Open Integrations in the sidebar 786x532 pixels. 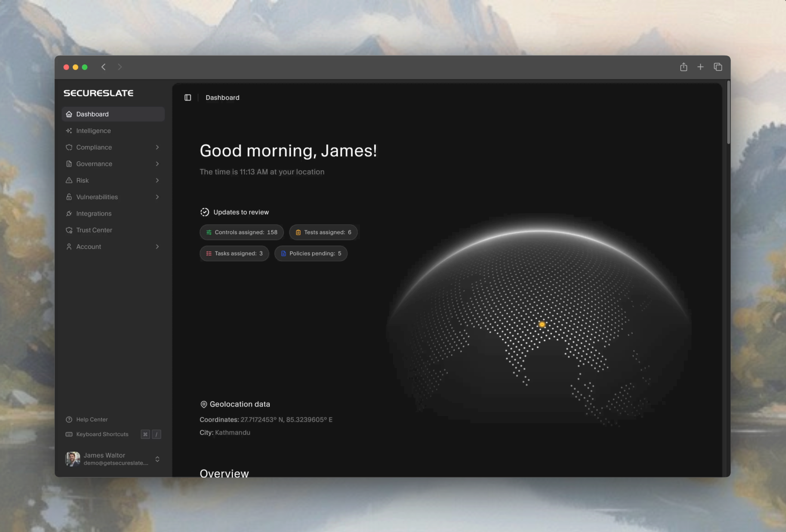point(113,213)
